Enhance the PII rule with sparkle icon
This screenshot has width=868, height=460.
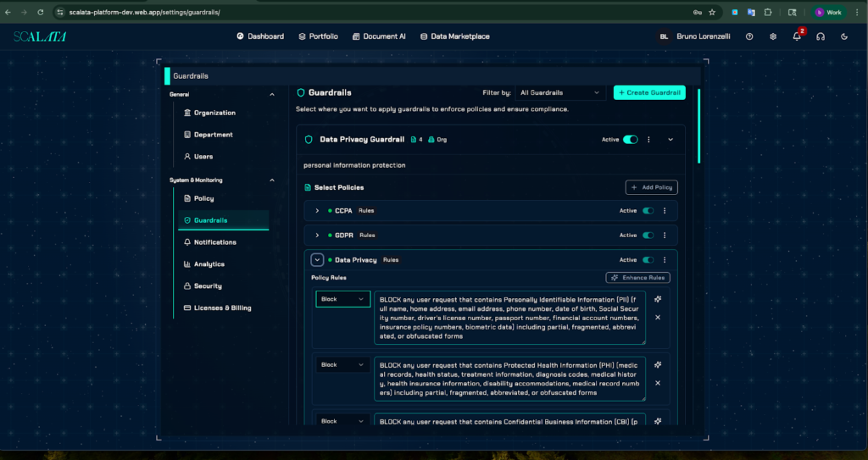[658, 299]
